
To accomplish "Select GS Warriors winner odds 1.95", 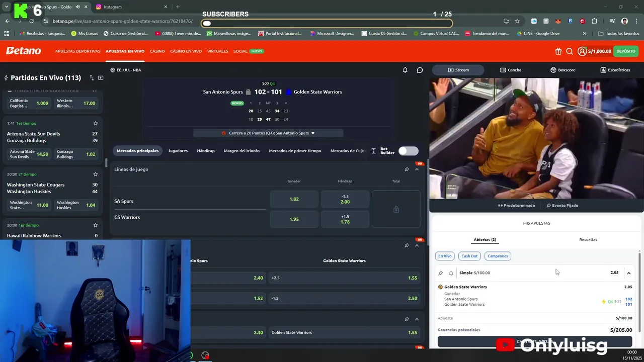I will 294,219.
